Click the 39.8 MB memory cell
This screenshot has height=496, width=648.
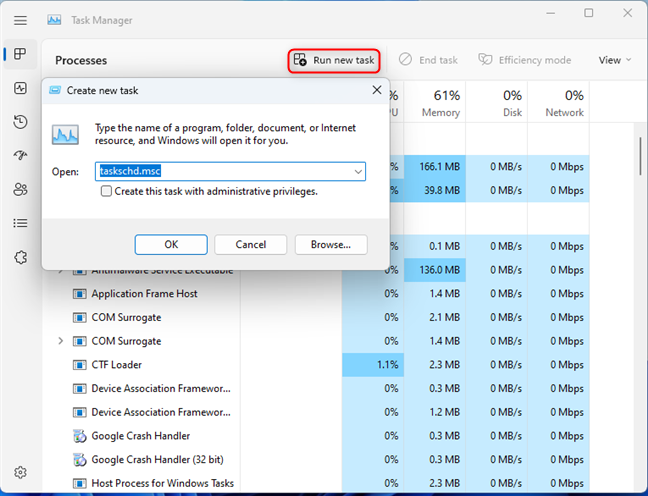(435, 191)
